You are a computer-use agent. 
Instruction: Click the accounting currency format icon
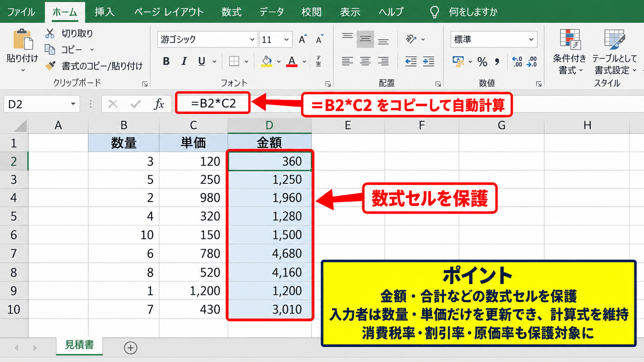pos(458,62)
